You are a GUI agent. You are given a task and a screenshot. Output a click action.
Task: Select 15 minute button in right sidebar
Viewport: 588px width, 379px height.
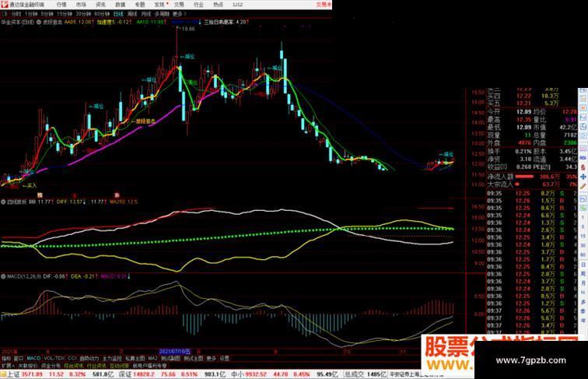(x=583, y=237)
